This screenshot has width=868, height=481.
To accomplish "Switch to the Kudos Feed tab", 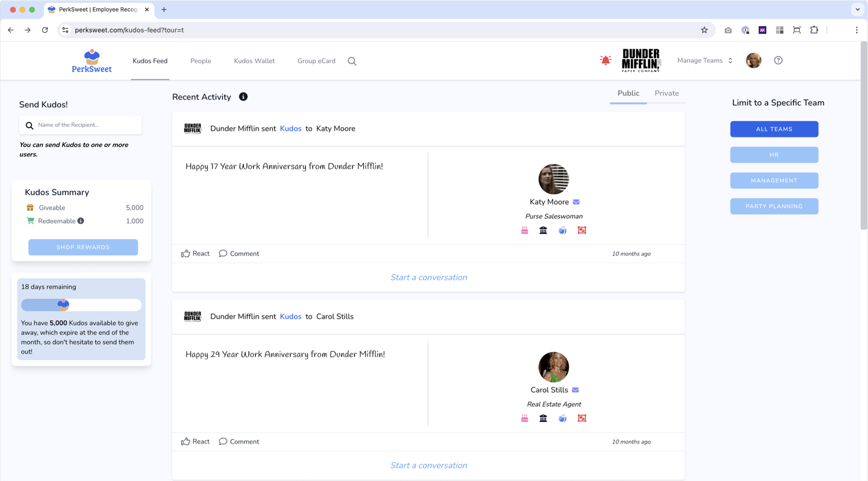I will tap(150, 61).
